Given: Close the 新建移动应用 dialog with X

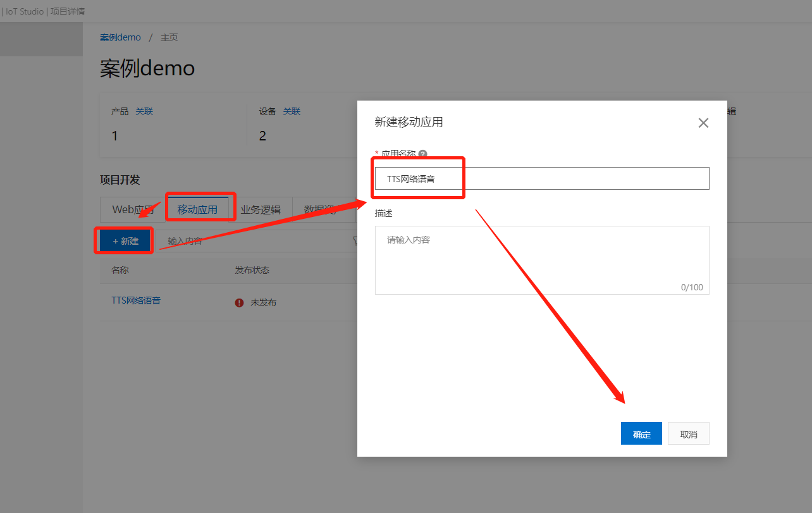Looking at the screenshot, I should pos(703,123).
